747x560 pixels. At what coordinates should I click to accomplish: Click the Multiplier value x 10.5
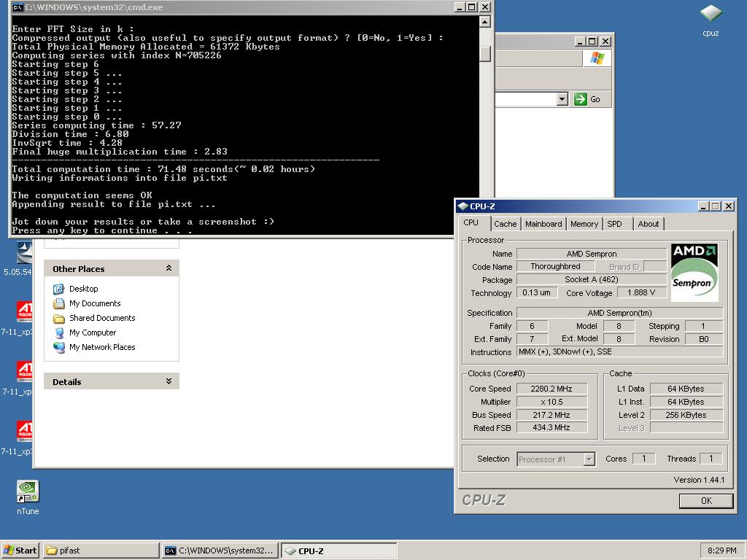[551, 402]
